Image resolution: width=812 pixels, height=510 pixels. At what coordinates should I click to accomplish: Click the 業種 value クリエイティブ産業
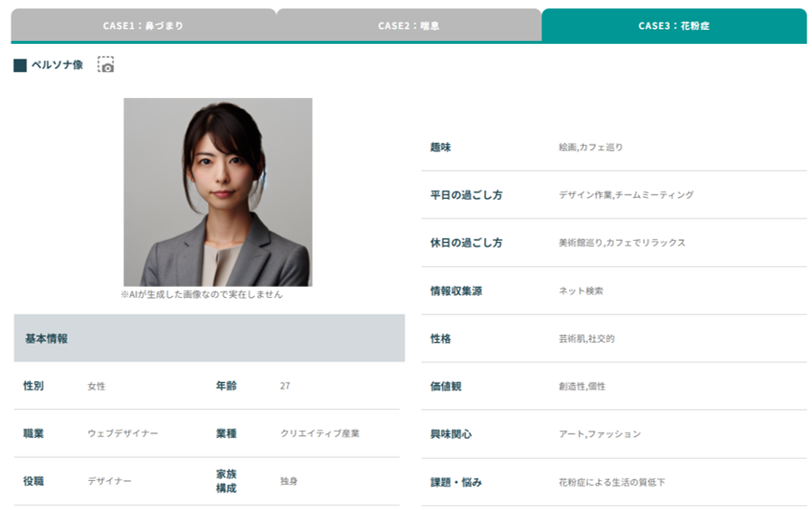pyautogui.click(x=320, y=433)
